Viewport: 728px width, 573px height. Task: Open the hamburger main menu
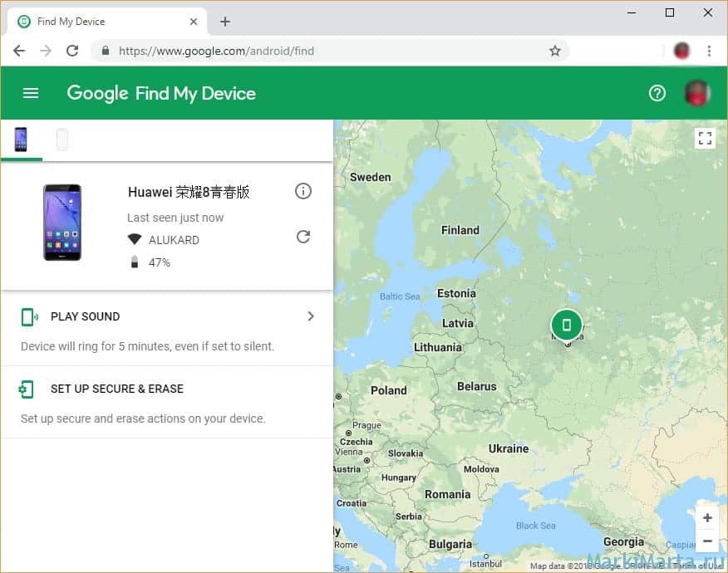click(31, 93)
